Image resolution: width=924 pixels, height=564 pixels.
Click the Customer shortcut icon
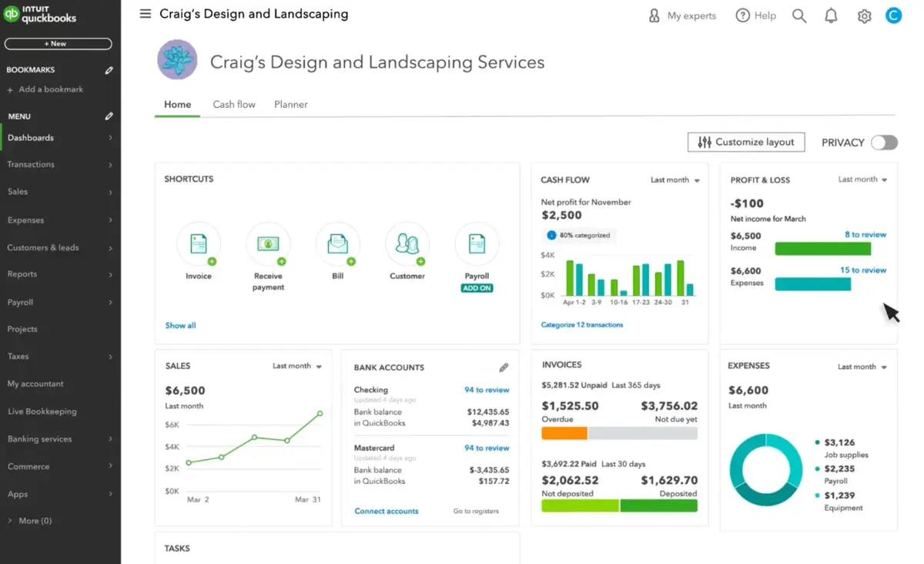(407, 244)
